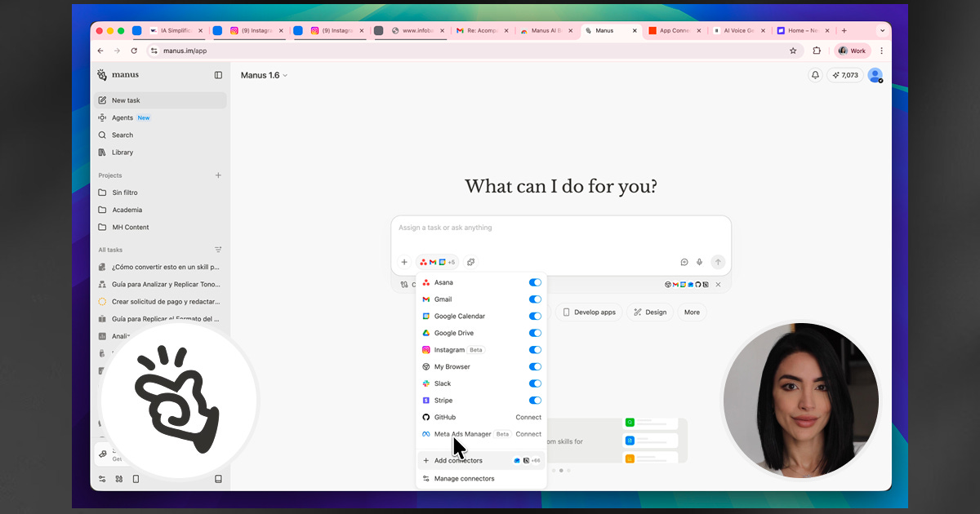The width and height of the screenshot is (980, 514).
Task: Open the task Crear solicitud de pago y redactar
Action: tap(159, 301)
